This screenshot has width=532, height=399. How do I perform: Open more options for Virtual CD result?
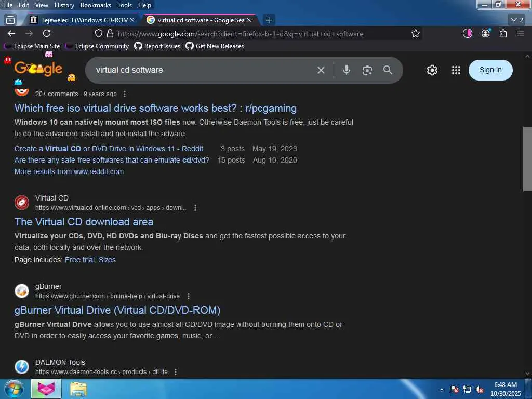[195, 208]
